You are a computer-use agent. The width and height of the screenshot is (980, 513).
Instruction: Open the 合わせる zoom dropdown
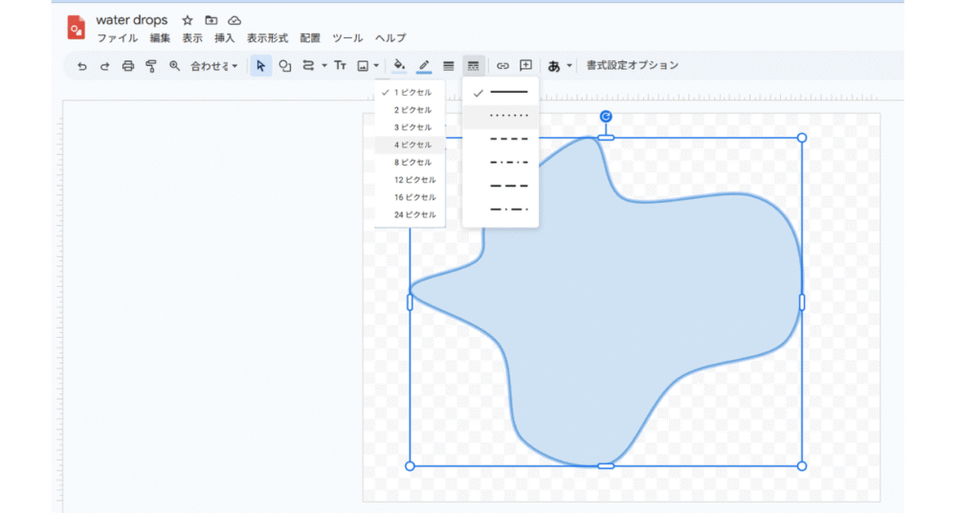(x=213, y=66)
